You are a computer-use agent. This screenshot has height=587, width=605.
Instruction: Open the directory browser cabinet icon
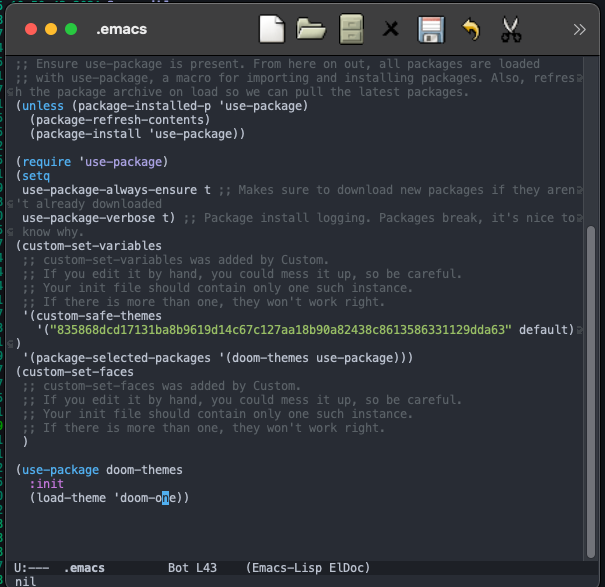click(x=351, y=29)
